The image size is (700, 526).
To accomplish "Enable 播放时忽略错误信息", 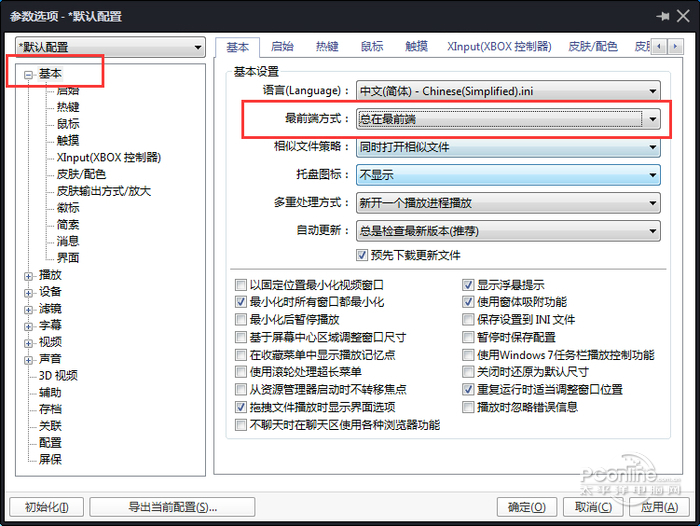I will click(x=468, y=407).
